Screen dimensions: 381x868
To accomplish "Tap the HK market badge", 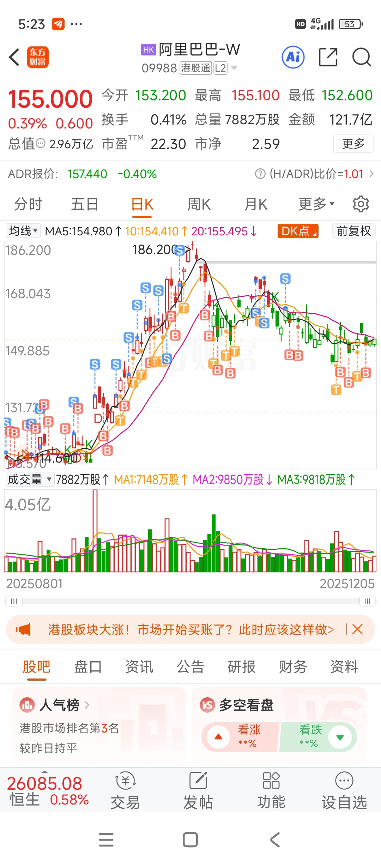I will [149, 50].
